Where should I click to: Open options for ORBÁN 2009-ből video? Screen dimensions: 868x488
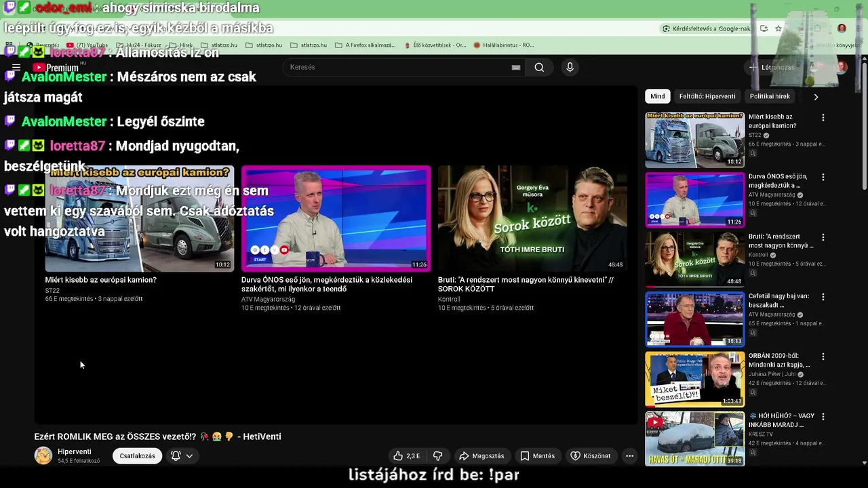click(x=823, y=357)
